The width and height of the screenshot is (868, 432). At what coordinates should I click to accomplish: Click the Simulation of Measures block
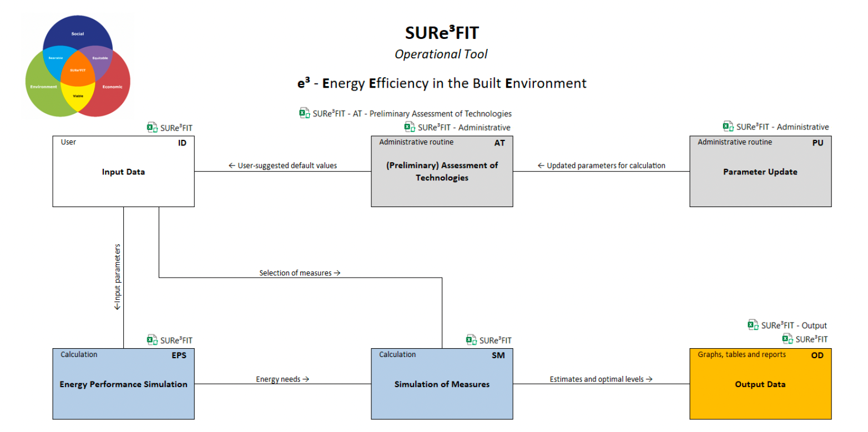[x=442, y=384]
